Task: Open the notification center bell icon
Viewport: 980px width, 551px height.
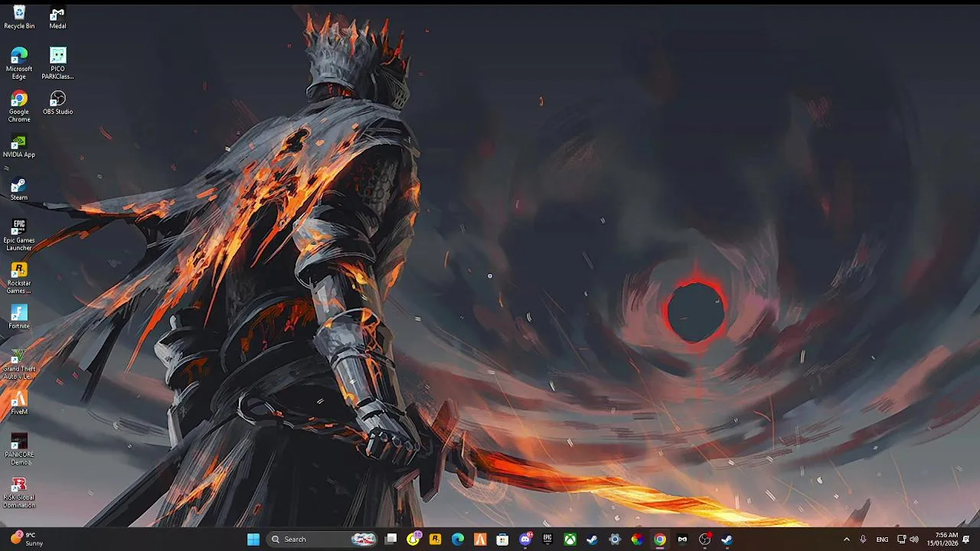Action: (x=966, y=540)
